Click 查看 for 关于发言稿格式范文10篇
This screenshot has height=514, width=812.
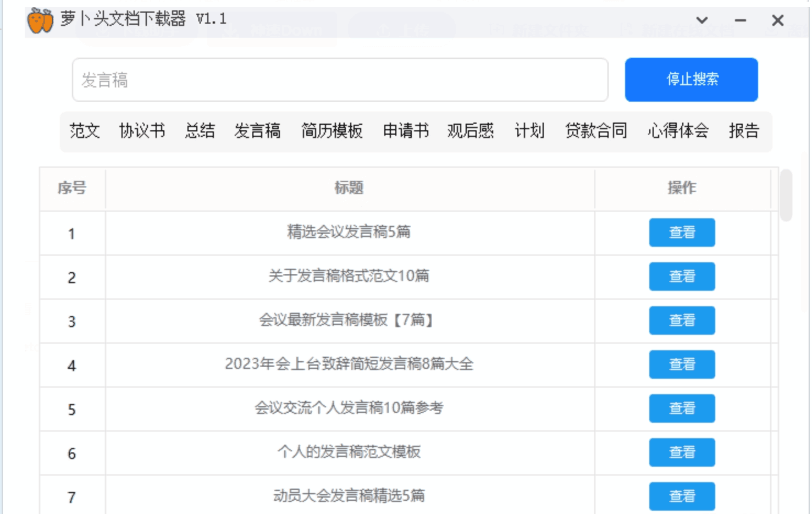pos(682,277)
